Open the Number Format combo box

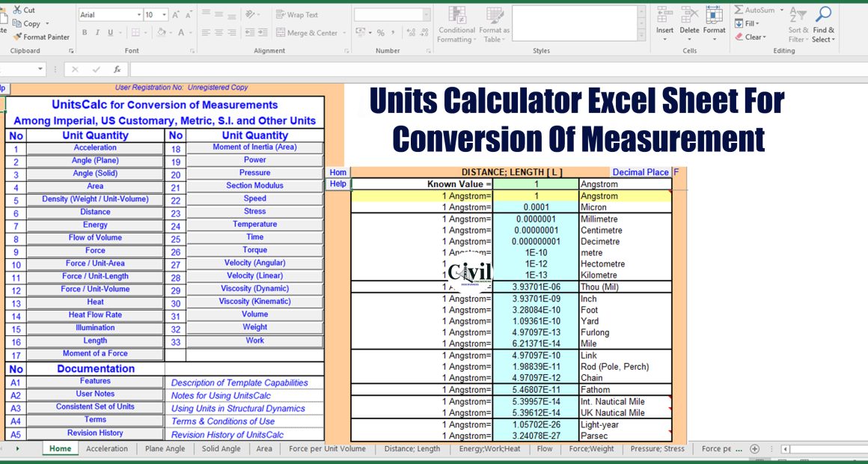click(x=392, y=15)
